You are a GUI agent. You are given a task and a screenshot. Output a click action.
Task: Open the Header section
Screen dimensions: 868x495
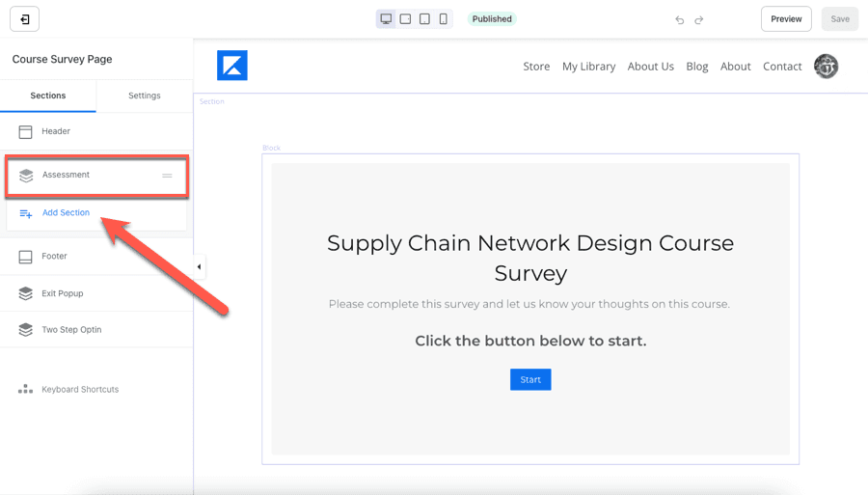pos(56,131)
